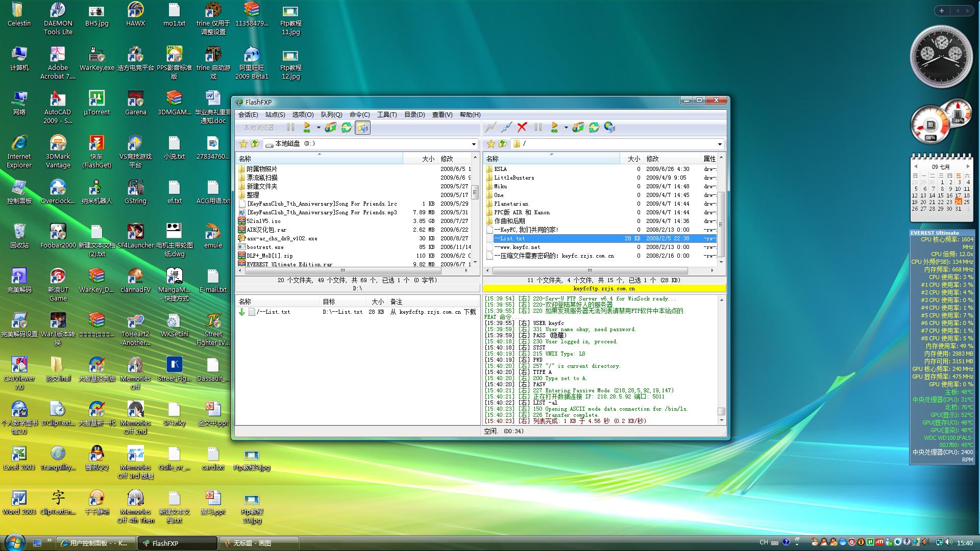Open the 目录(D) menu
Image resolution: width=980 pixels, height=551 pixels.
414,115
